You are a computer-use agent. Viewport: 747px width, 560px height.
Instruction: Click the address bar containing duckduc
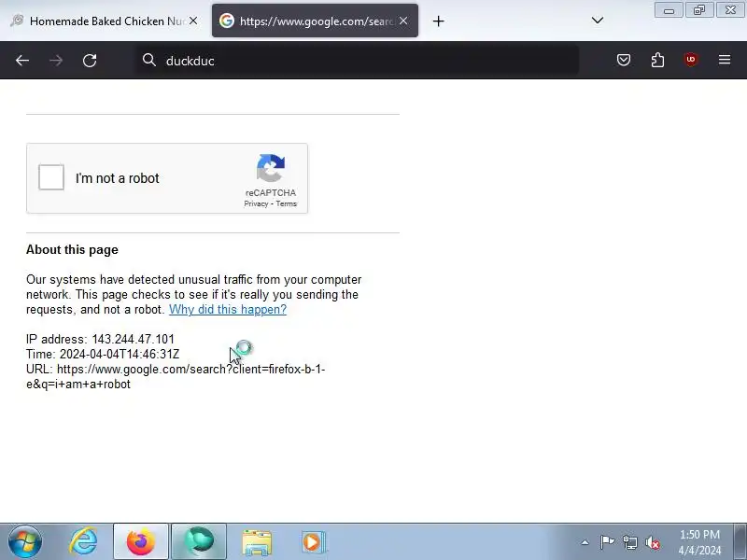pos(358,61)
